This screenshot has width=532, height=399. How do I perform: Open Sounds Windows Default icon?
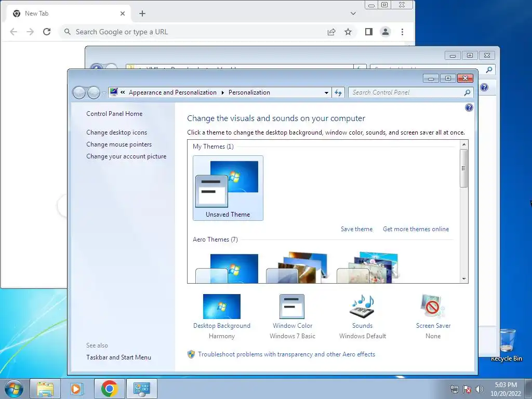point(362,307)
